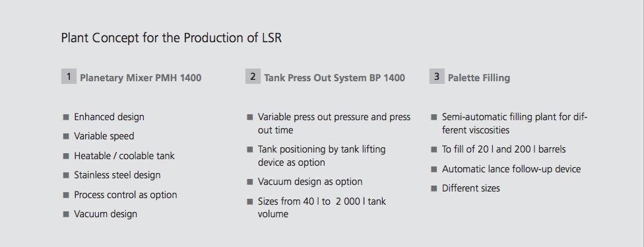Click the Variable speed list item

click(104, 136)
